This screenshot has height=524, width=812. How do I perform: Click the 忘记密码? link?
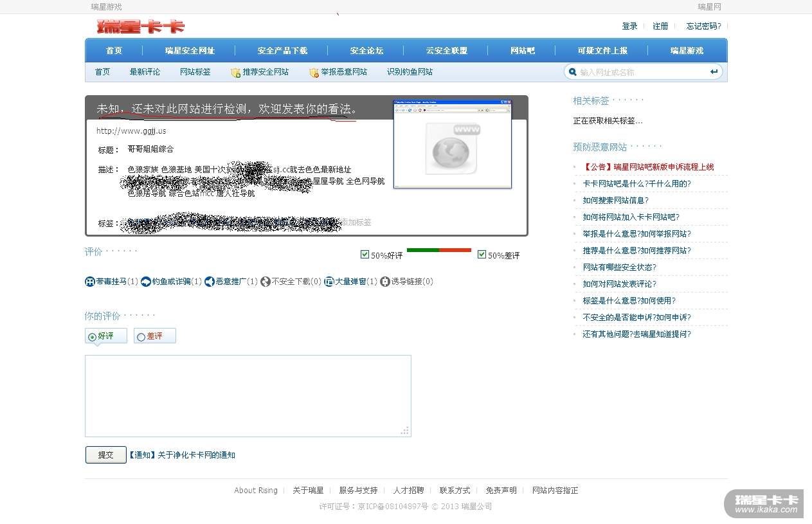[703, 26]
